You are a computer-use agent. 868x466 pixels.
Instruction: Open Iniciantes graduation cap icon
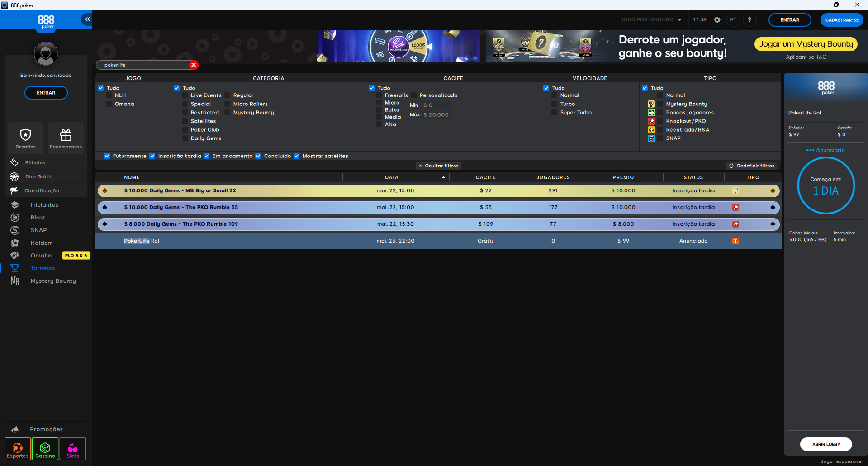[15, 205]
